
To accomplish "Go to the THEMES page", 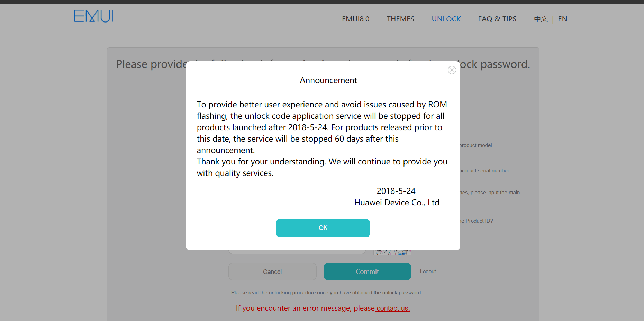I will tap(400, 19).
